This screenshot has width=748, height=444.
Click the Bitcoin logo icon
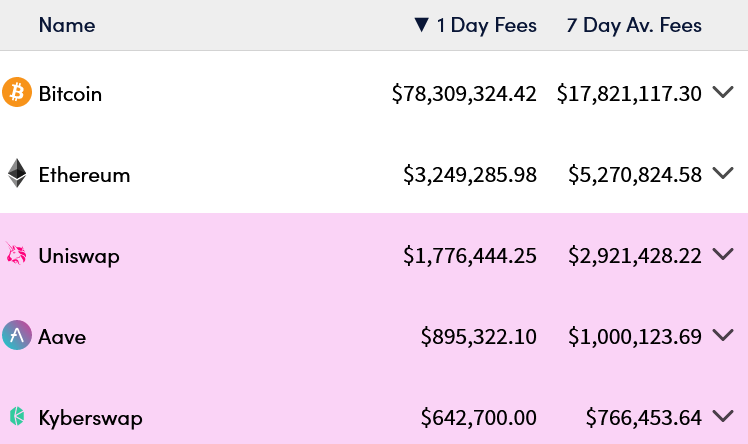point(17,93)
